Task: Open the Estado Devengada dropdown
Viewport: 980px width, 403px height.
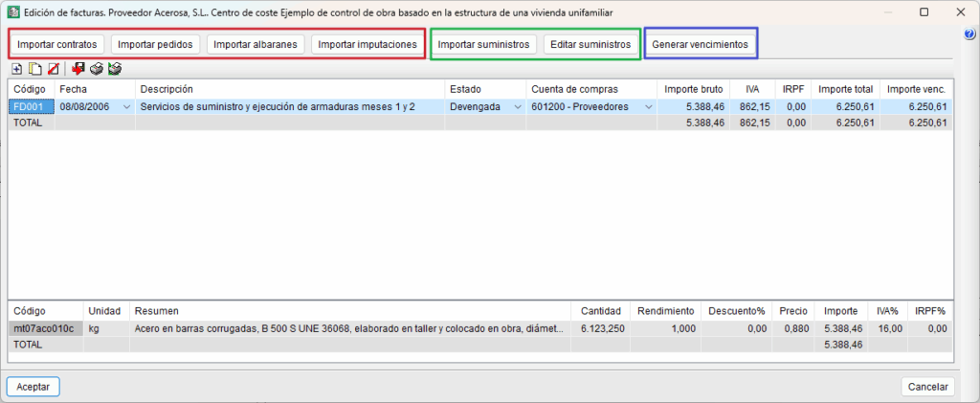Action: 518,107
